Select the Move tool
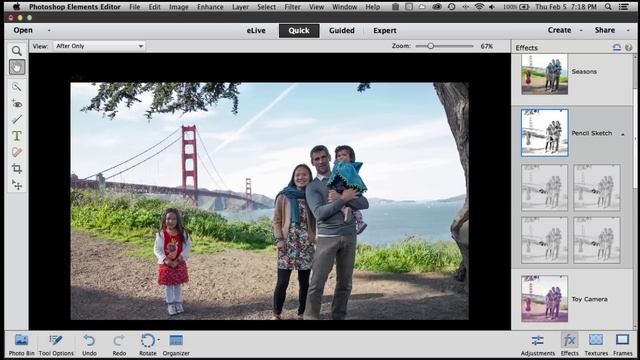This screenshot has width=640, height=360. (x=17, y=185)
